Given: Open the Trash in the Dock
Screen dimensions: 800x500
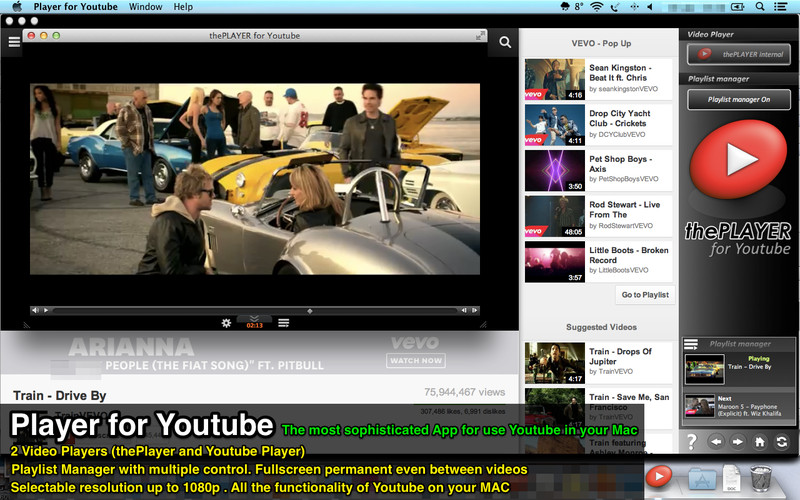Looking at the screenshot, I should click(x=761, y=477).
